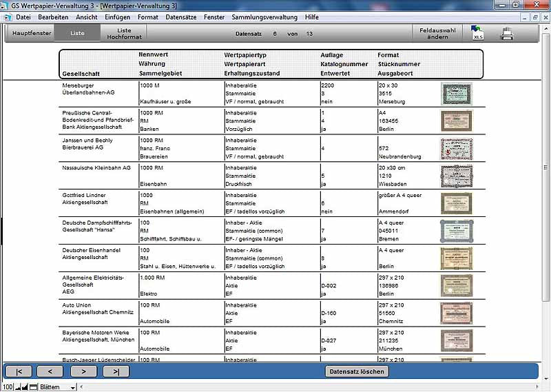Go to the previous record

click(51, 371)
